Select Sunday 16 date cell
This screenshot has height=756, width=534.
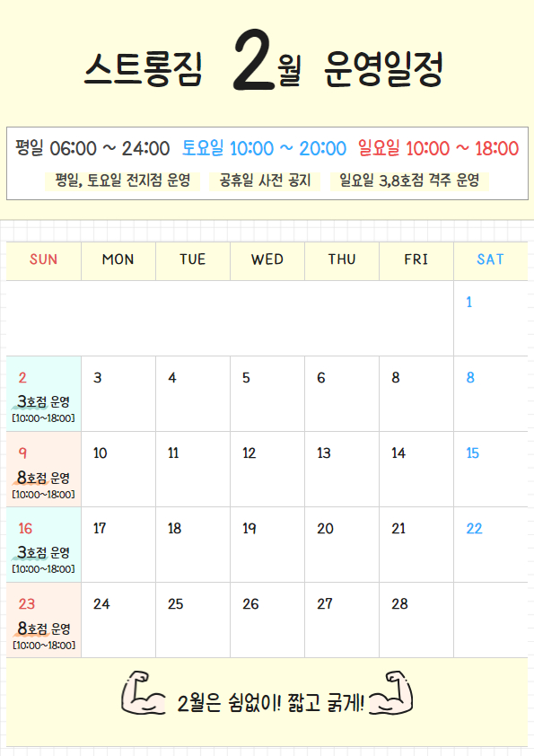click(x=43, y=545)
